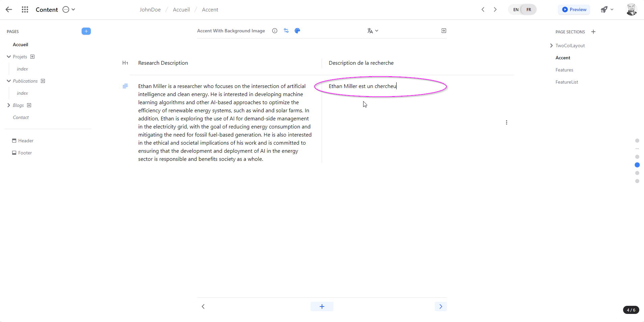Open the translate language dropdown
The image size is (644, 322).
click(x=373, y=31)
